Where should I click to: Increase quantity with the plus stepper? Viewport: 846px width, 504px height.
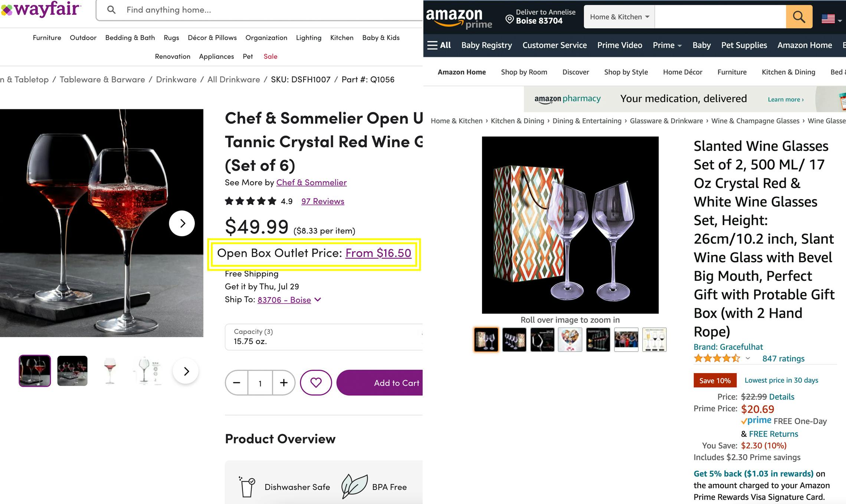[x=283, y=383]
